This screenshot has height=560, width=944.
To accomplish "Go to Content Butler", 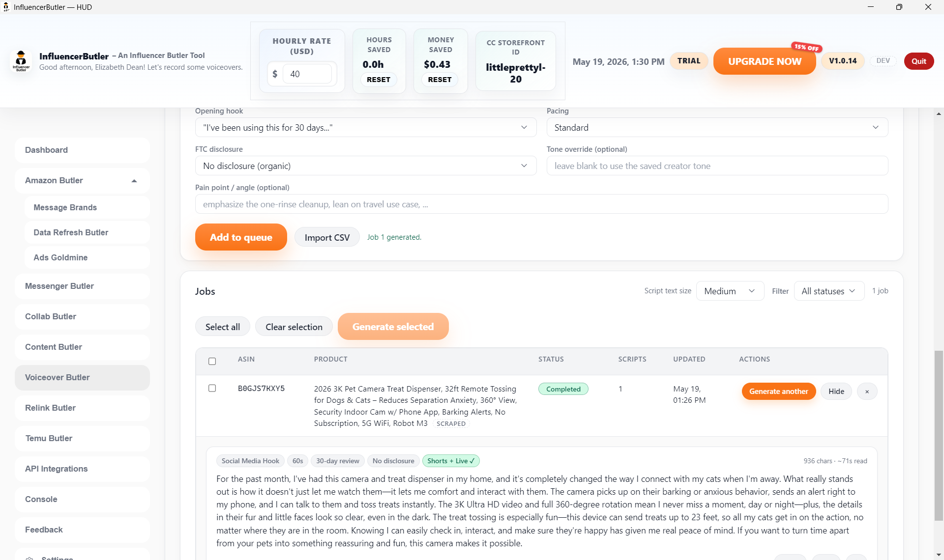I will coord(82,347).
